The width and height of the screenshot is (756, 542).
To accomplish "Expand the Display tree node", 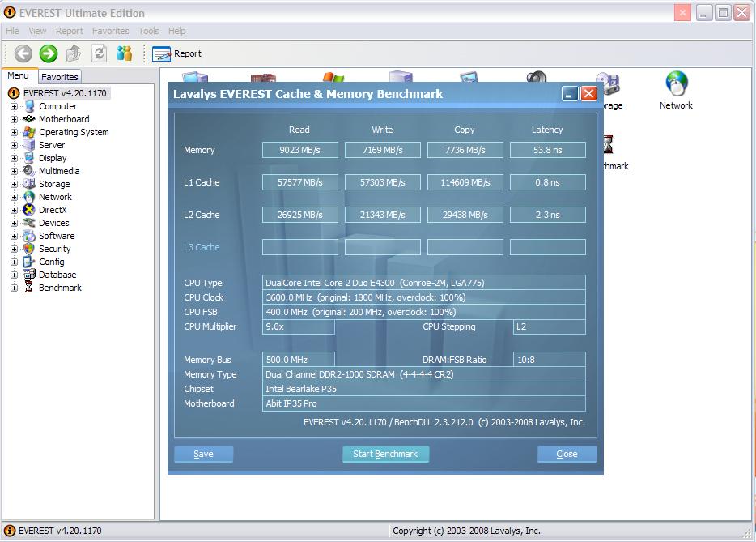I will pyautogui.click(x=14, y=158).
